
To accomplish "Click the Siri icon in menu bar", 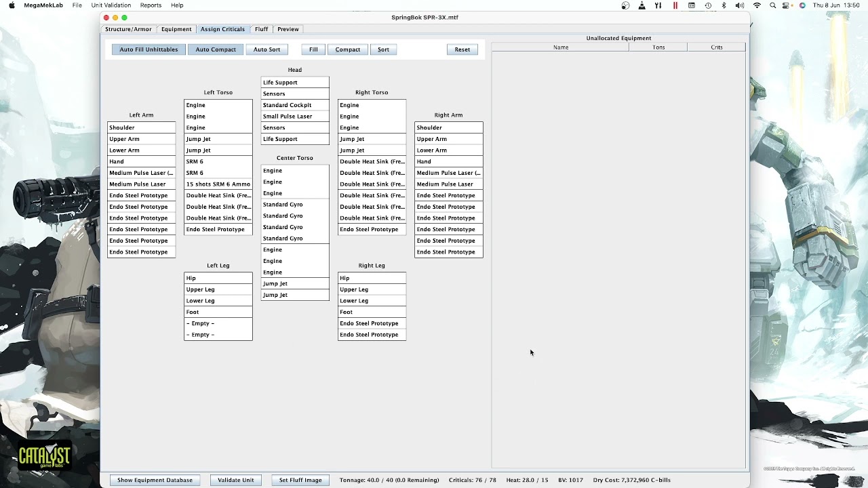I will pyautogui.click(x=802, y=5).
